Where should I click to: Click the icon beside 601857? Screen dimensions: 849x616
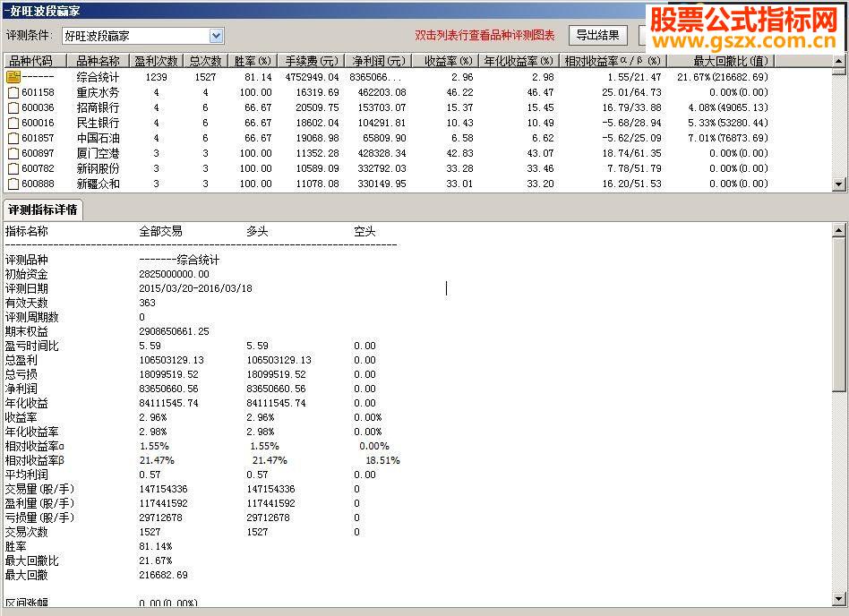(x=13, y=138)
